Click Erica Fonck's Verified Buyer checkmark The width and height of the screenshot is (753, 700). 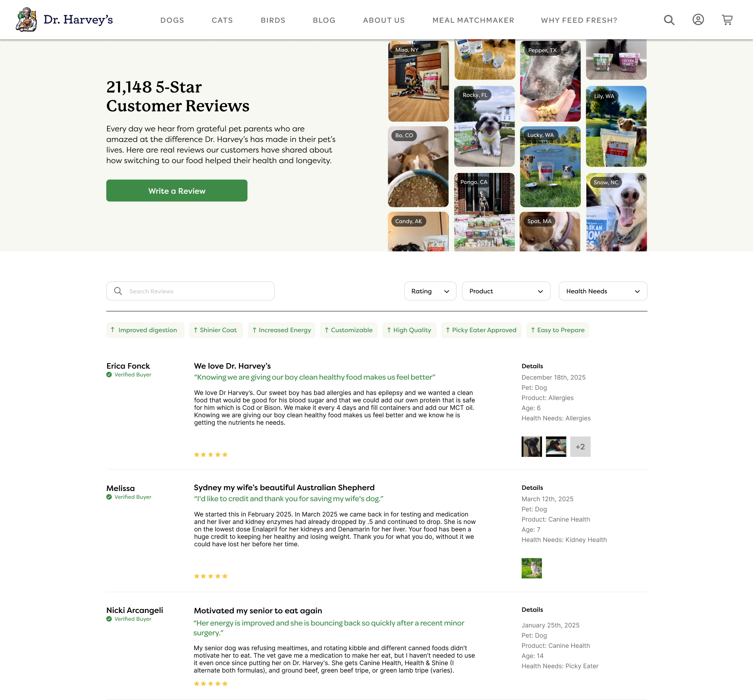(x=109, y=375)
